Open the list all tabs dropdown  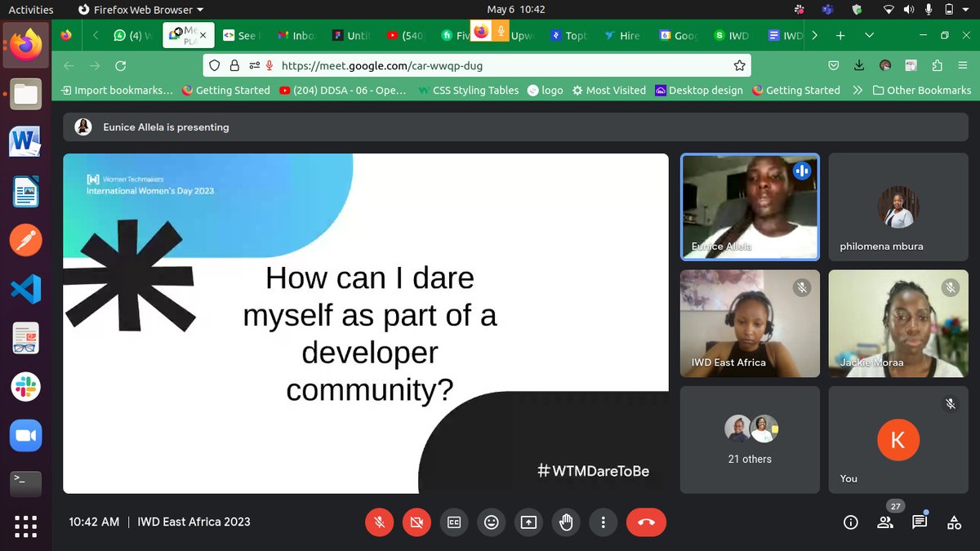869,35
